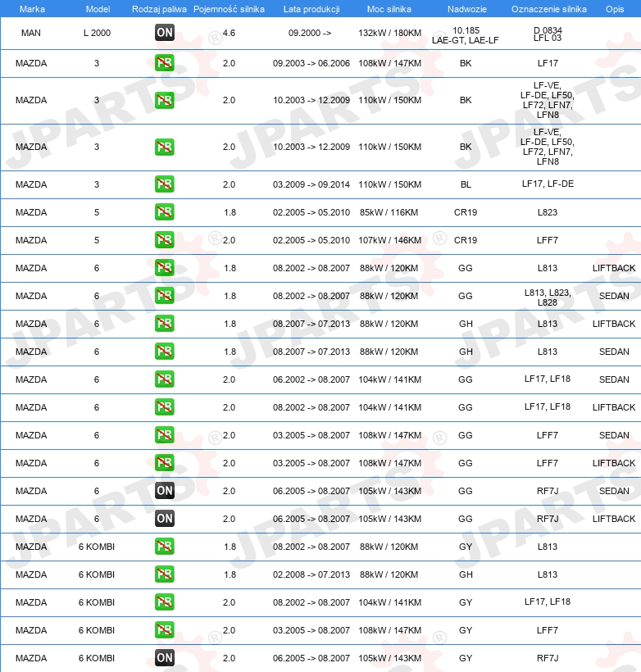Click the 107kW / 146KM power cell
This screenshot has height=672, width=641.
(x=389, y=240)
